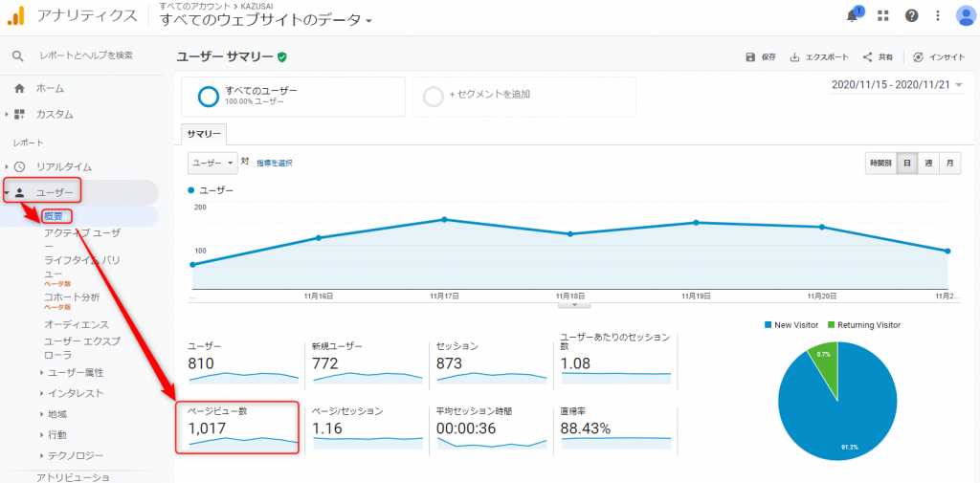Open オーディエンス report
Viewport: 980px width, 483px height.
(77, 324)
